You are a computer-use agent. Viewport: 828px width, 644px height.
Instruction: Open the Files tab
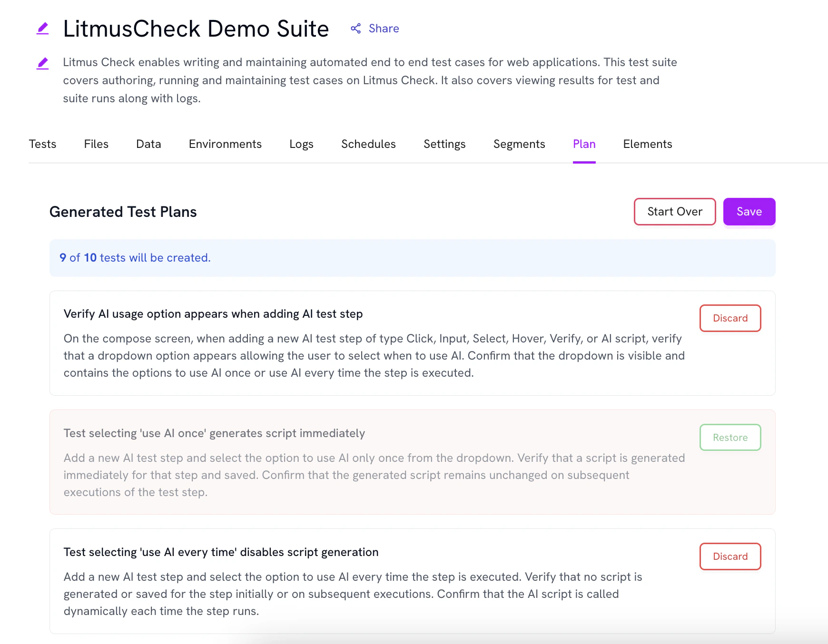click(x=96, y=144)
